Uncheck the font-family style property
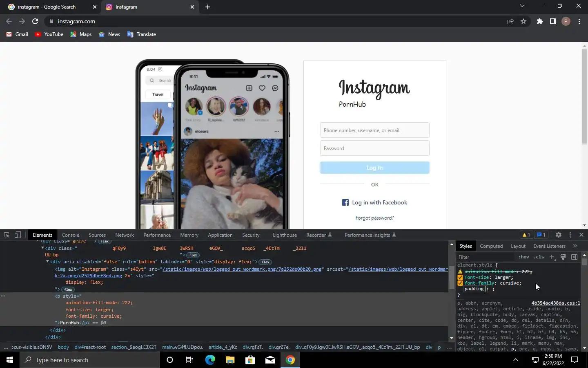 (460, 283)
